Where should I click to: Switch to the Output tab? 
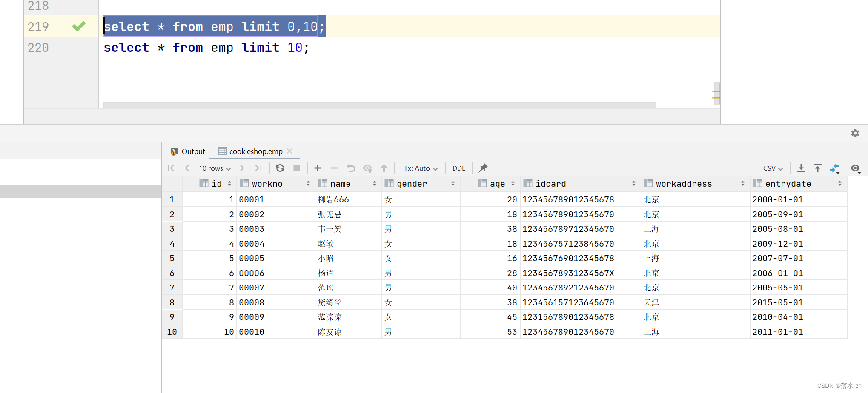coord(188,151)
